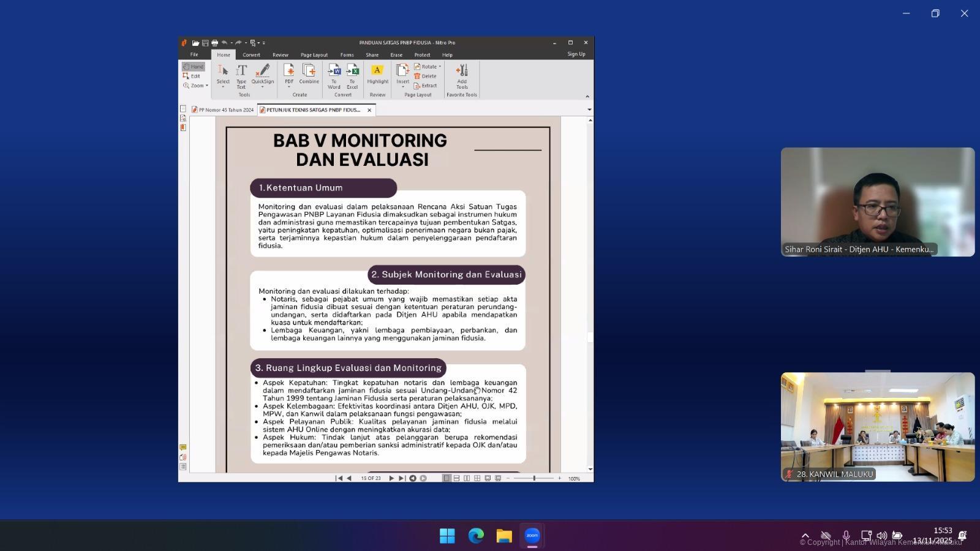Click the Sign Up link

[576, 54]
